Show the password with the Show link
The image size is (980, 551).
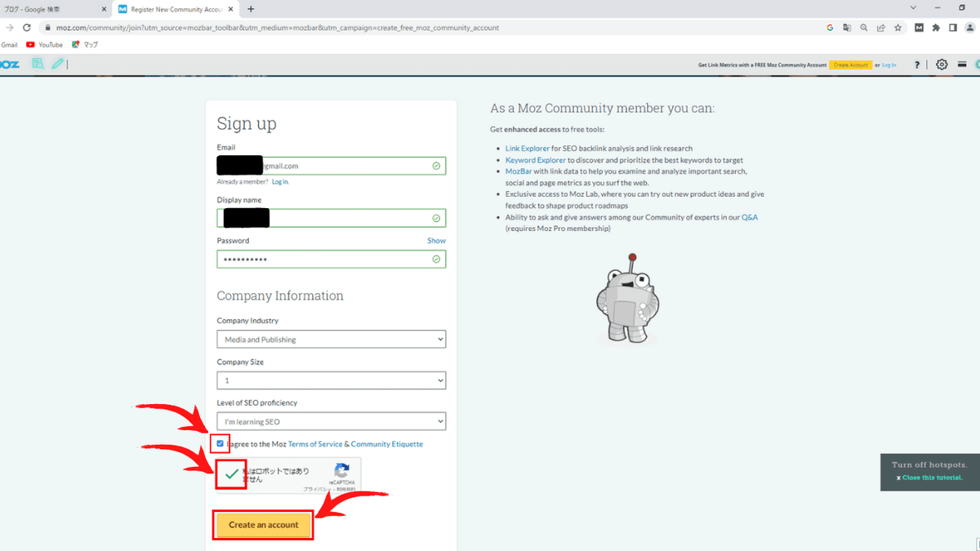pyautogui.click(x=436, y=241)
